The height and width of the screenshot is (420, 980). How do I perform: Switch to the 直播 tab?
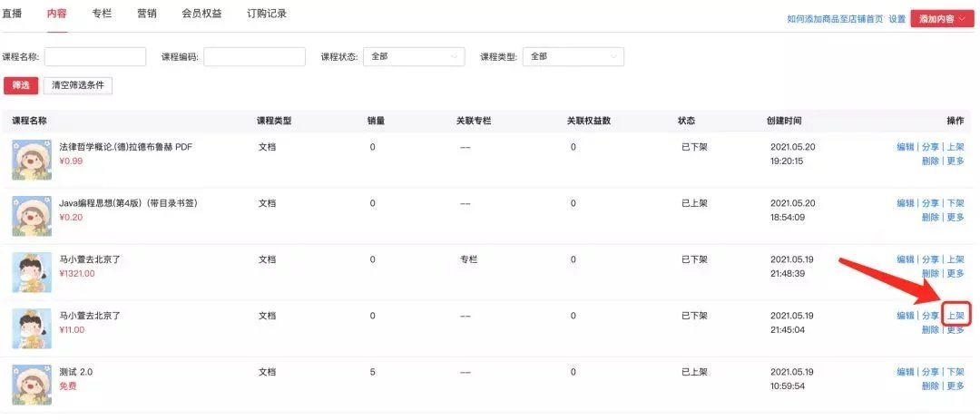11,13
